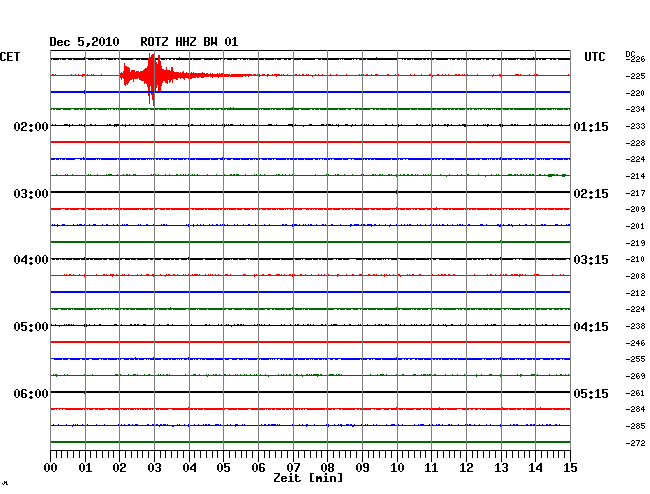Click the x-axis minute label "13"

pos(501,468)
